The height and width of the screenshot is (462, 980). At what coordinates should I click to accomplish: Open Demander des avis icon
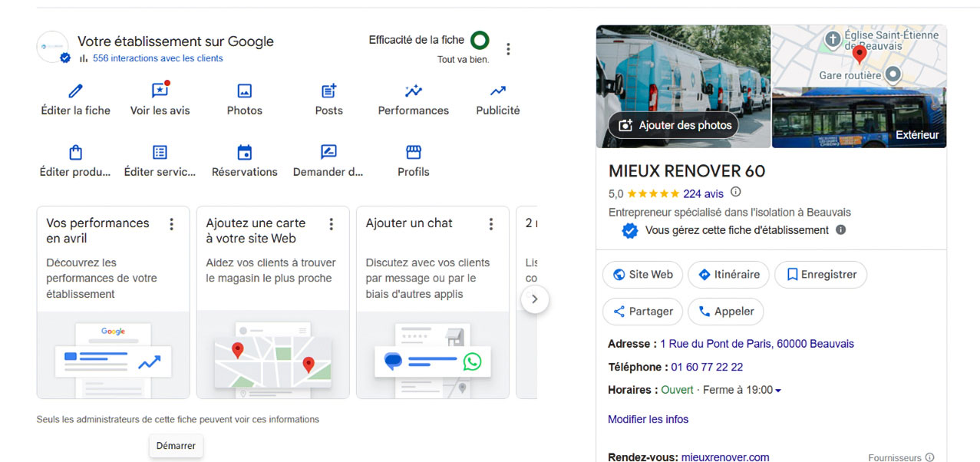328,152
